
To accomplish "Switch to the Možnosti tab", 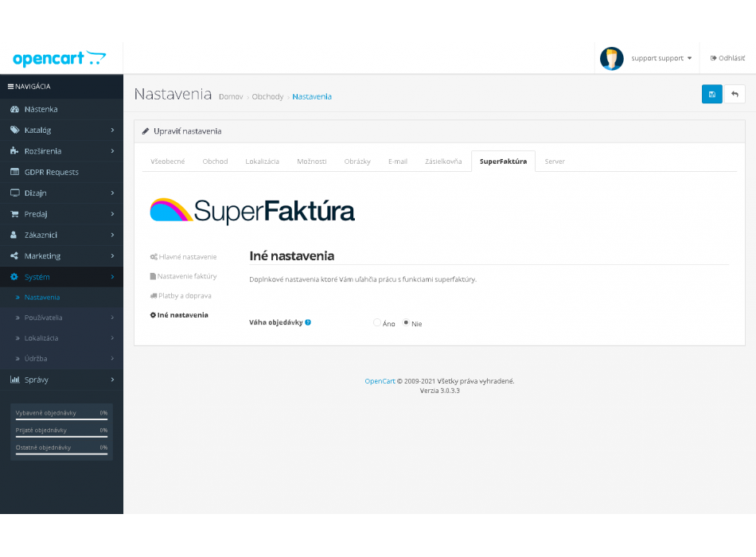I will click(311, 162).
